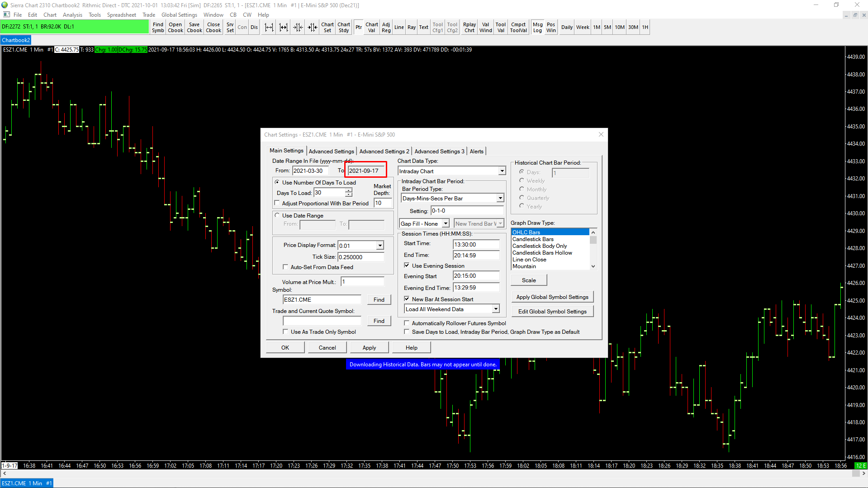Open the Gap Fill - None dropdown
The width and height of the screenshot is (868, 488).
click(x=446, y=223)
